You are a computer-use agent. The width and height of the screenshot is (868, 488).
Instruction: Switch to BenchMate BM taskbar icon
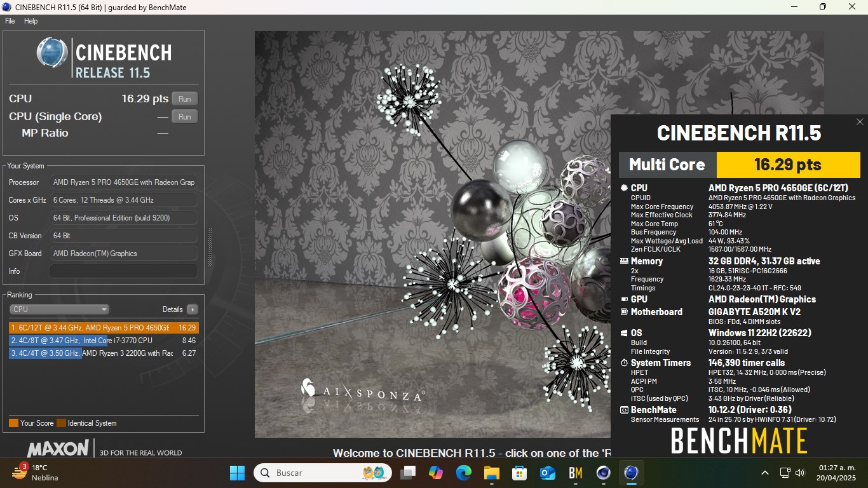pos(576,473)
